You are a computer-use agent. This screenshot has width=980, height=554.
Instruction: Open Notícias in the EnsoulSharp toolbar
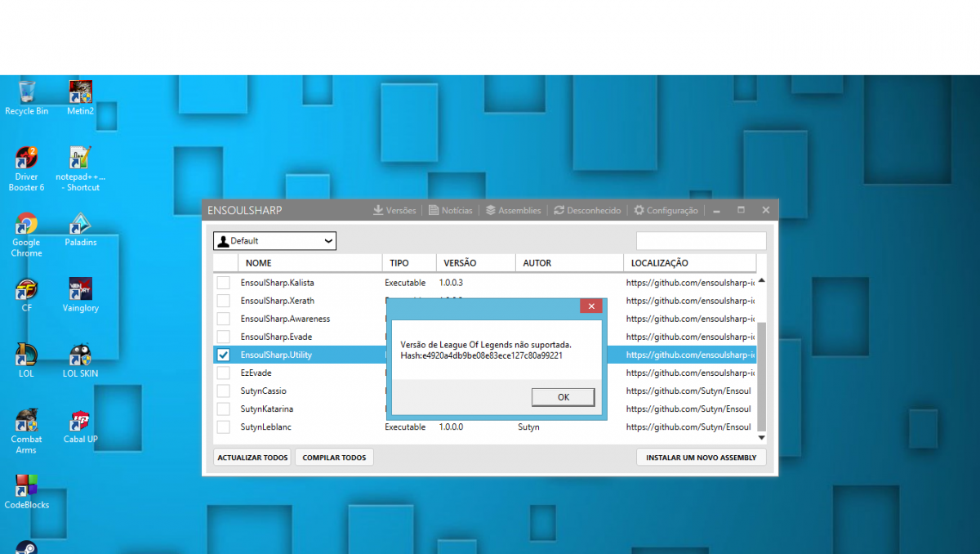tap(450, 211)
